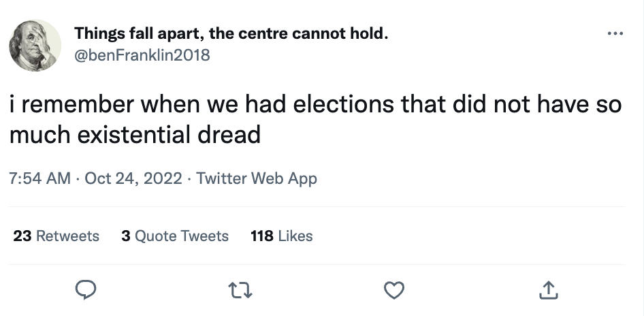
Task: Click the 7:54 AM timestamp
Action: [40, 178]
